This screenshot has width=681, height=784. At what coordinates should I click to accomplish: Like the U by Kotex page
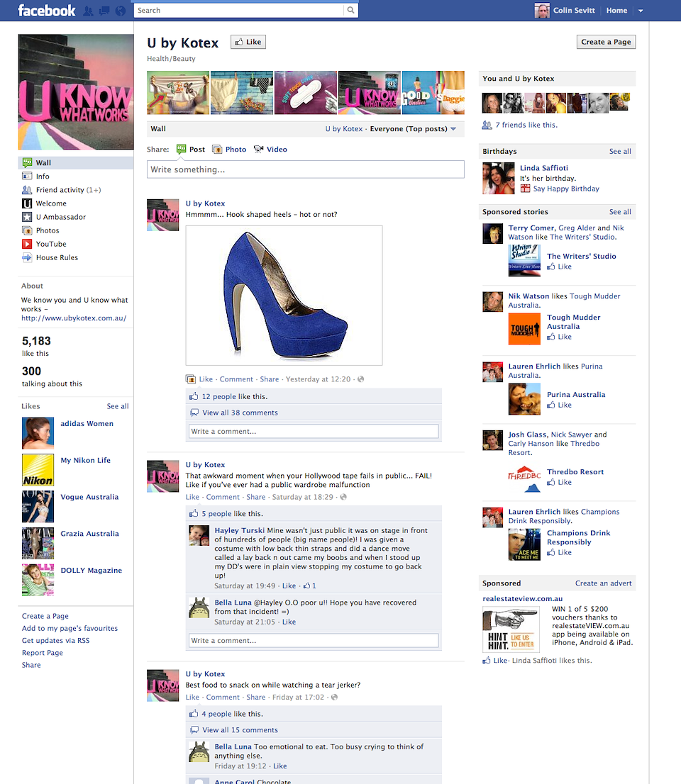coord(248,42)
